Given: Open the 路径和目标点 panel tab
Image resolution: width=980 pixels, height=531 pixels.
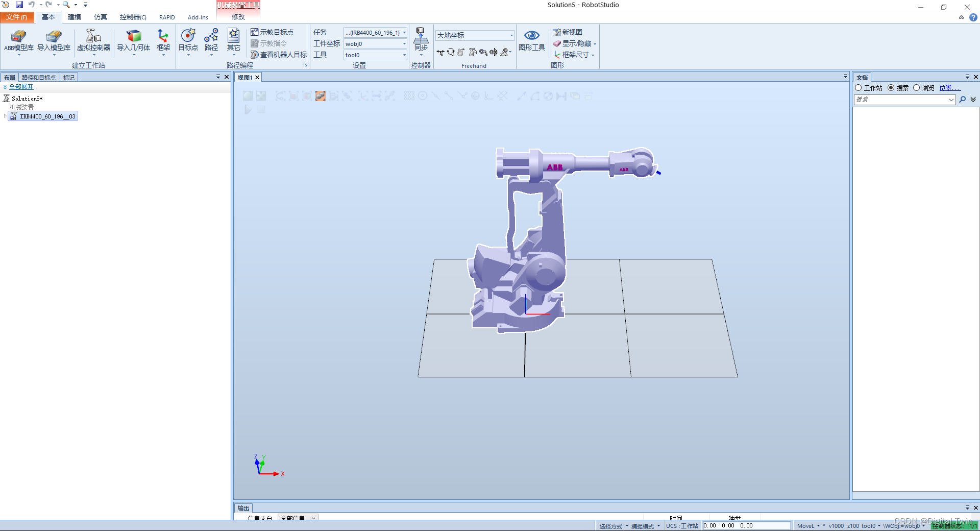Looking at the screenshot, I should click(39, 77).
